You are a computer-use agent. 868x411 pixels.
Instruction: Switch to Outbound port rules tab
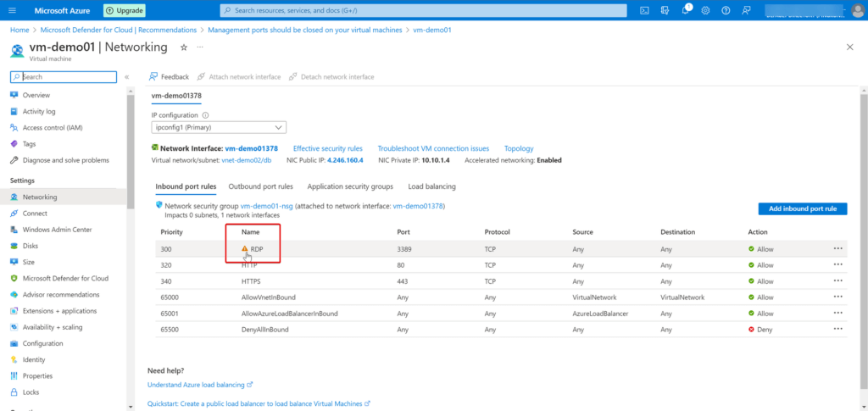coord(261,187)
